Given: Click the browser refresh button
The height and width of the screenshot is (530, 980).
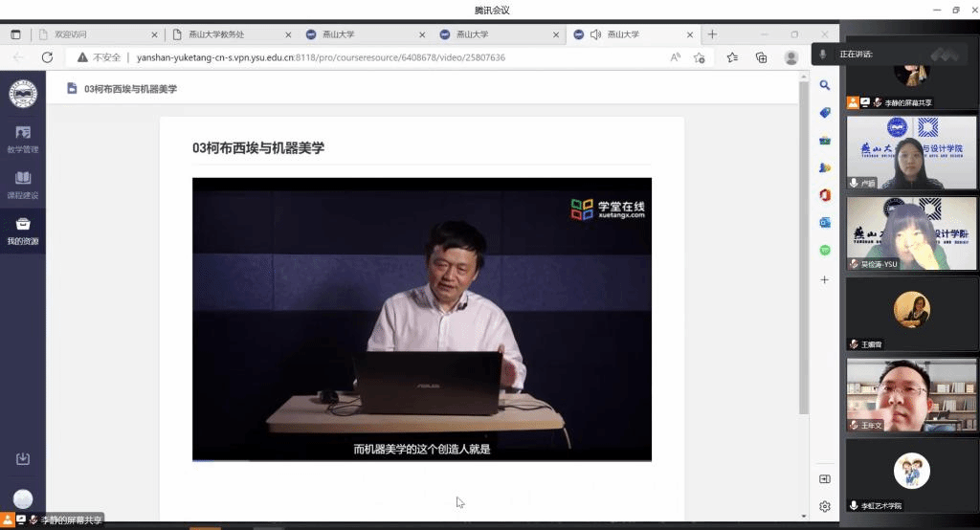Looking at the screenshot, I should [x=47, y=57].
